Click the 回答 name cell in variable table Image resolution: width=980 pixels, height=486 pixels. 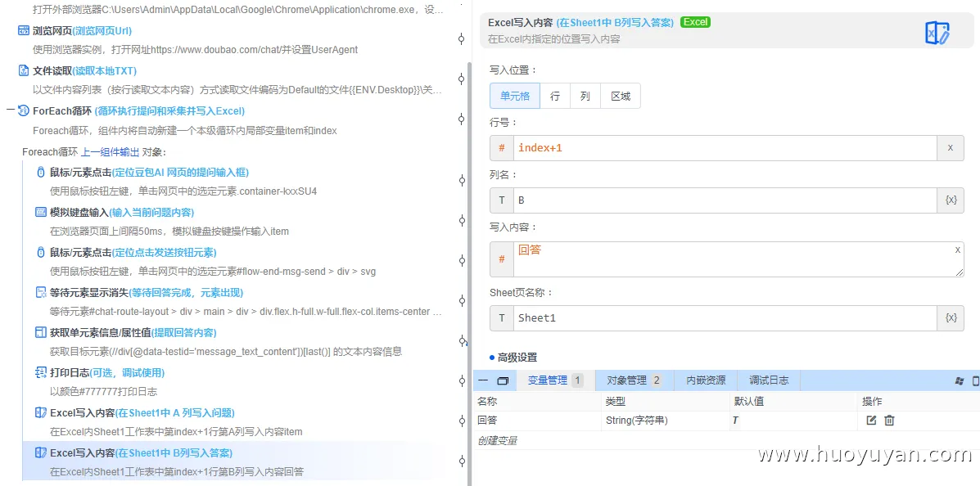click(538, 421)
